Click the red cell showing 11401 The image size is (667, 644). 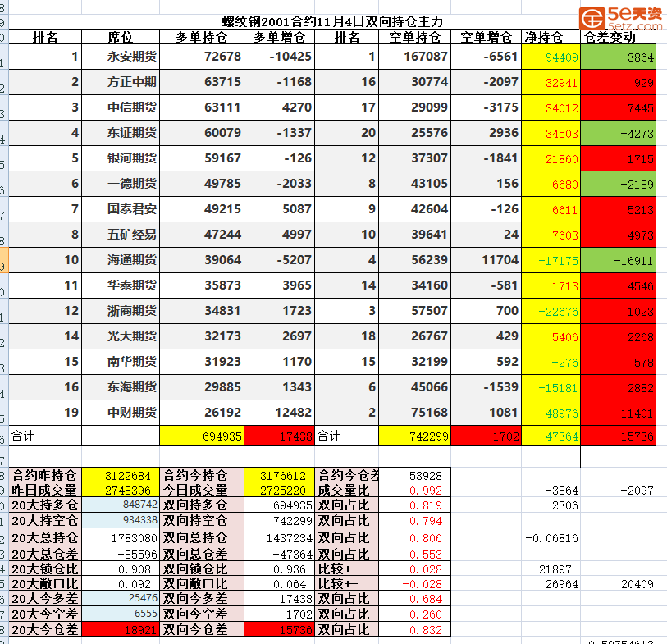click(x=618, y=413)
